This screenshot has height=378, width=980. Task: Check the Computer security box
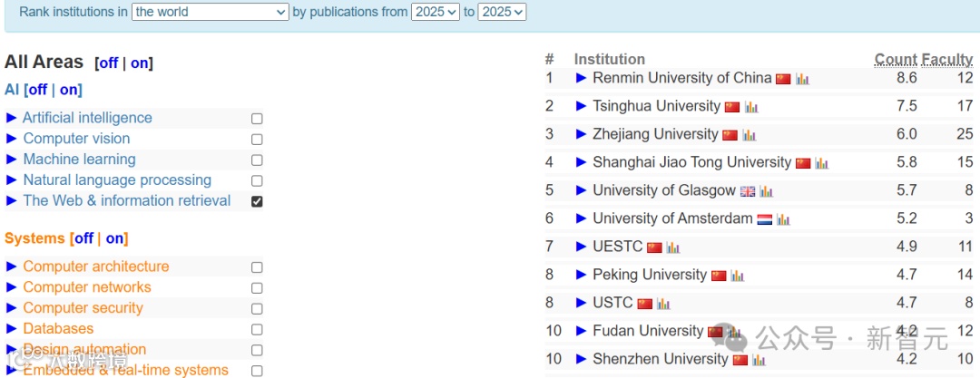tap(257, 308)
